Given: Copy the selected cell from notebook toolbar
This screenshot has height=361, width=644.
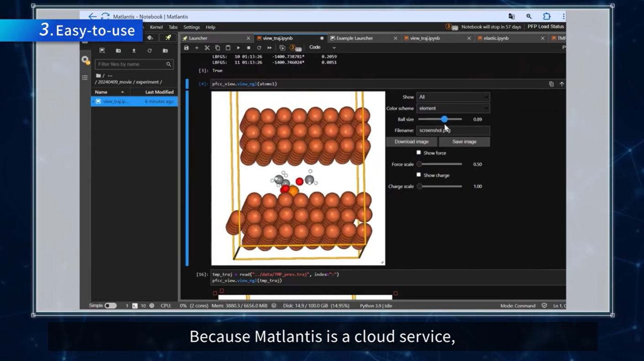Looking at the screenshot, I should tap(218, 48).
